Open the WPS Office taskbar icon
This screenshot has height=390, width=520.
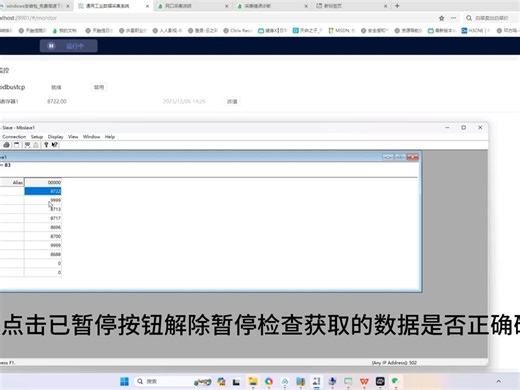[364, 381]
